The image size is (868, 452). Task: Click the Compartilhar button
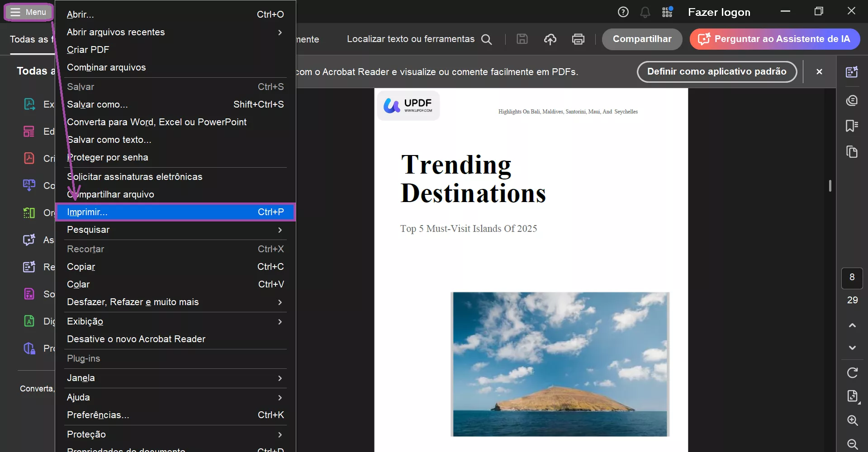[x=642, y=39]
